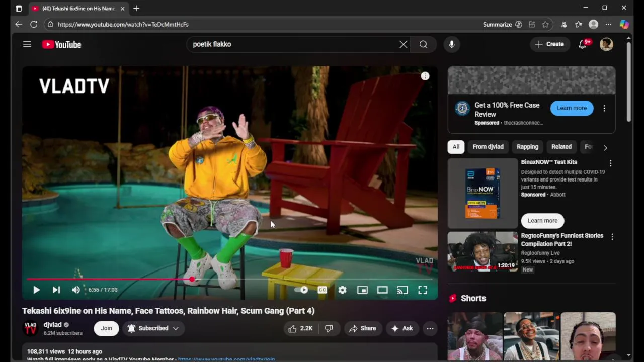This screenshot has height=362, width=644.
Task: Open options for BinaxNOW Test Kits ad
Action: pos(610,163)
